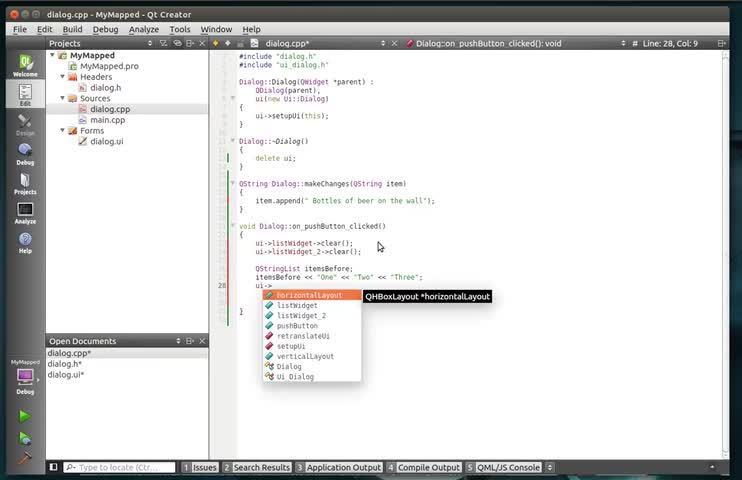
Task: Open the Tools menu
Action: (x=180, y=30)
